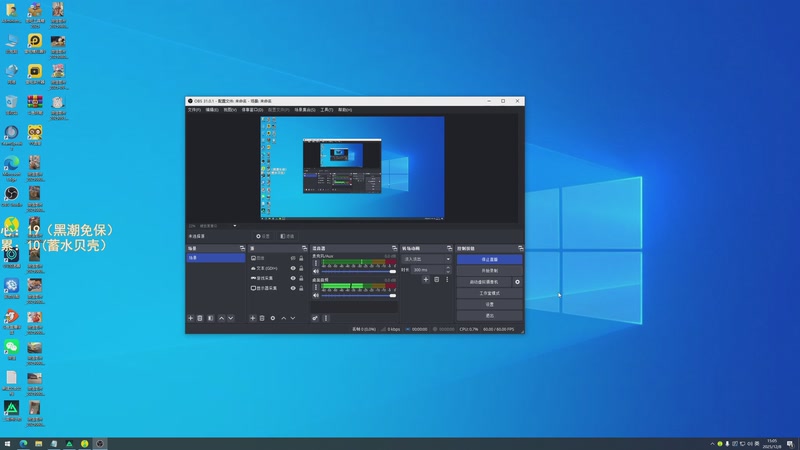Add a new scene with plus icon
The image size is (800, 450).
tap(191, 318)
